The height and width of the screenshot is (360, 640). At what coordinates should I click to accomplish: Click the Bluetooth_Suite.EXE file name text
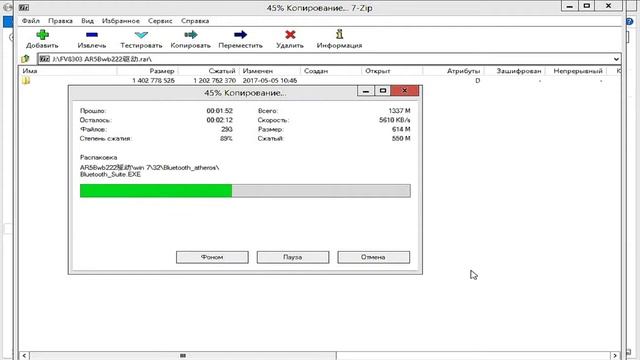(110, 174)
